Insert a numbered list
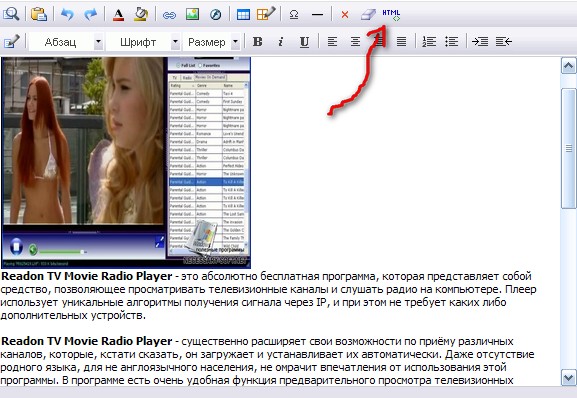The image size is (577, 398). [429, 42]
